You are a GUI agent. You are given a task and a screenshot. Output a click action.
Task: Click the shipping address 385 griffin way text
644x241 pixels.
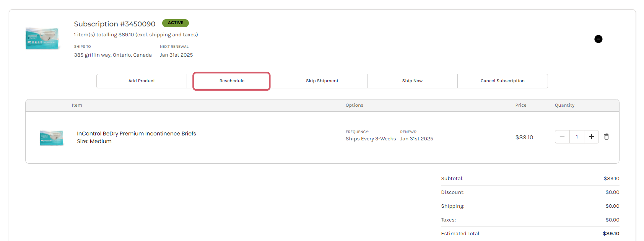point(113,55)
